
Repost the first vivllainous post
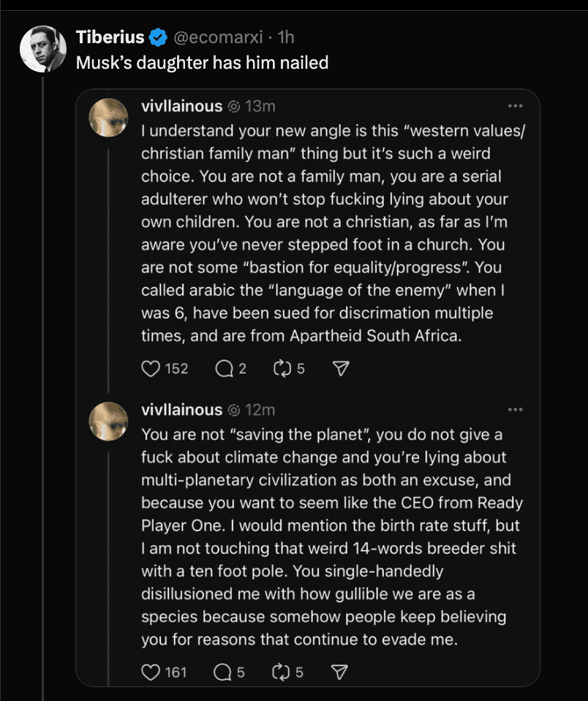tap(282, 369)
